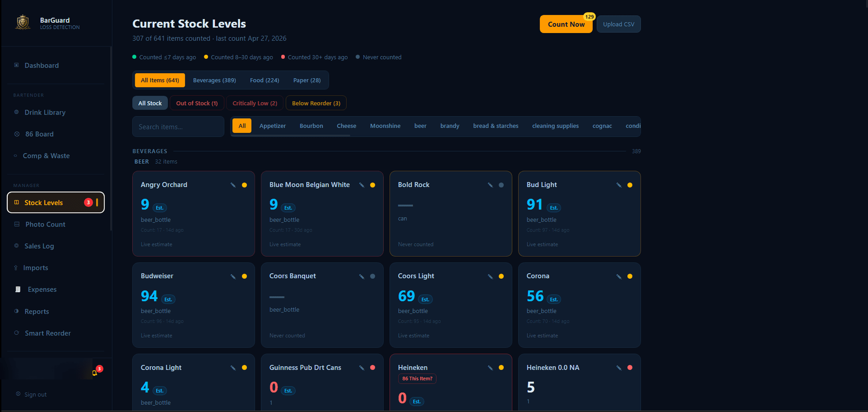Edit the Budweiser item
The image size is (868, 412).
tap(233, 276)
